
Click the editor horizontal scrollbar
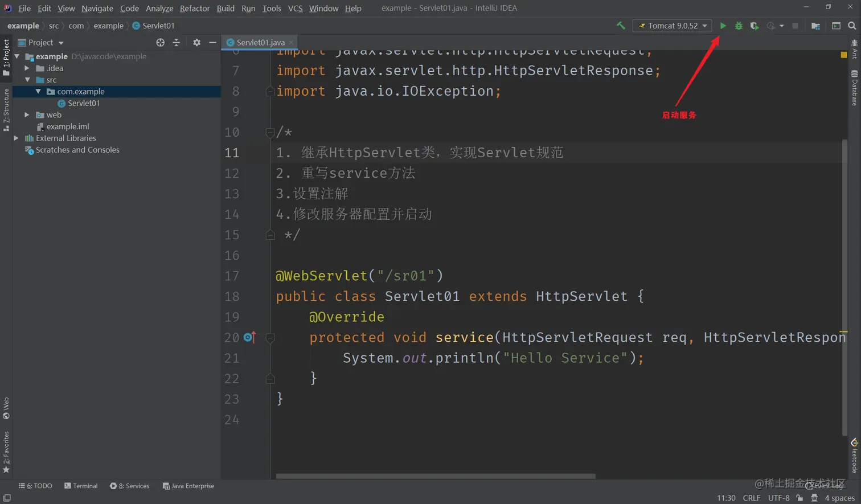(436, 476)
